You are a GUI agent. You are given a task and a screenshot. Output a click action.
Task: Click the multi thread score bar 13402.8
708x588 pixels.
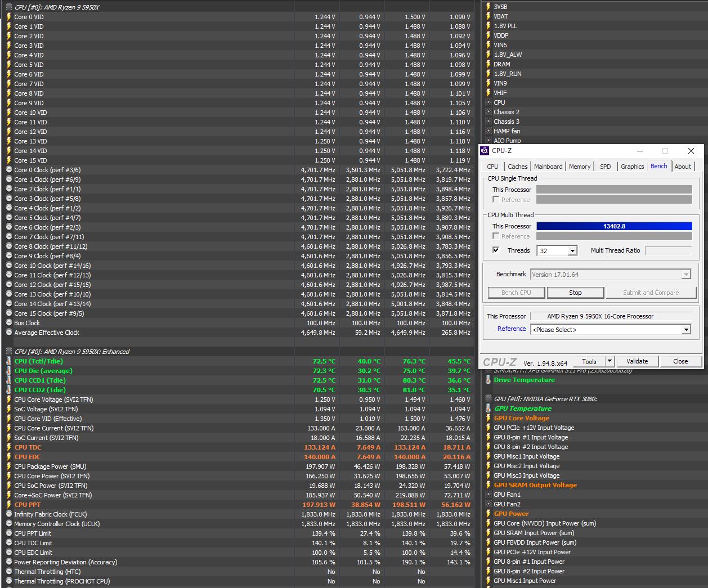(614, 226)
